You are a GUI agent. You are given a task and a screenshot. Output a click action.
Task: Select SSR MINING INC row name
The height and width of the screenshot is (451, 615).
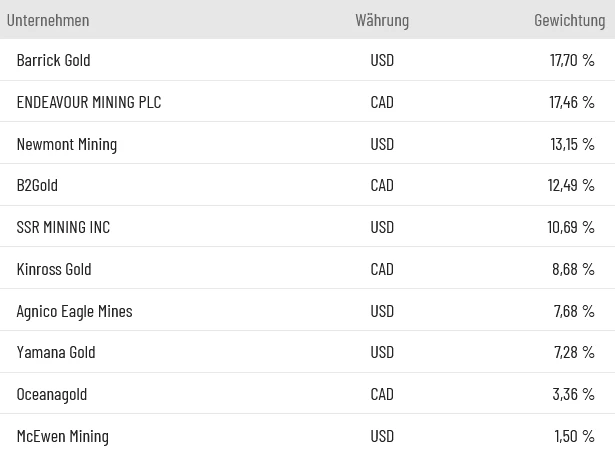pyautogui.click(x=64, y=227)
